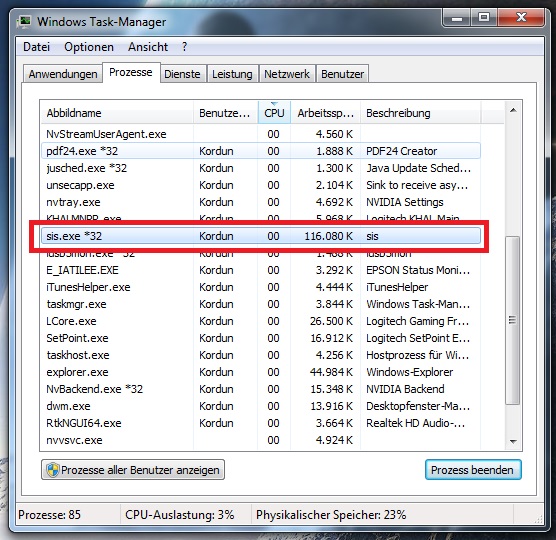556x540 pixels.
Task: Select the dwm.exe process
Action: (x=261, y=406)
